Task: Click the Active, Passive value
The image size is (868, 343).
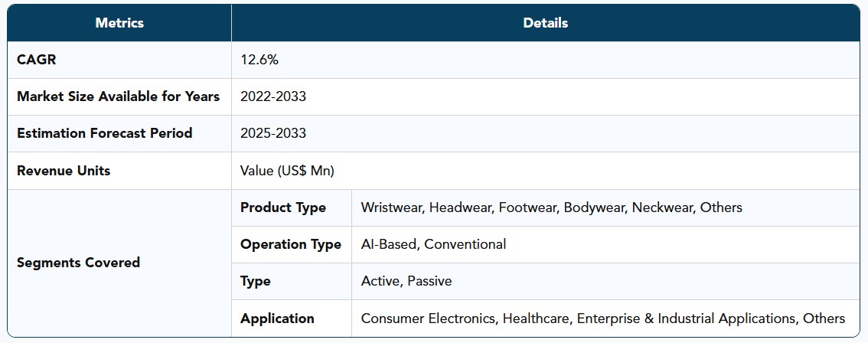Action: [406, 282]
